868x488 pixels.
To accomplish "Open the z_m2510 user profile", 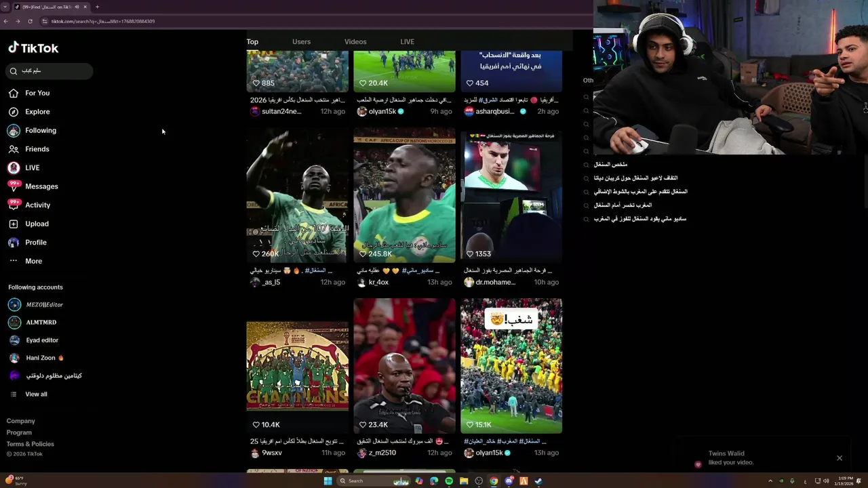I will 376,453.
